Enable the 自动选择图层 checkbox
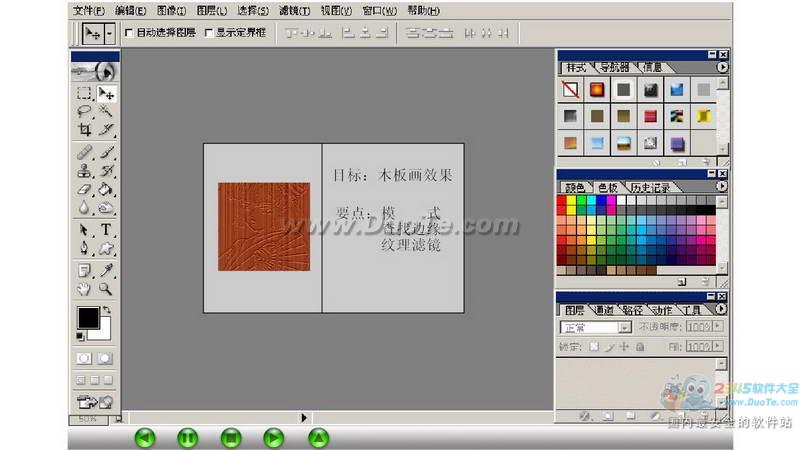 tap(128, 33)
